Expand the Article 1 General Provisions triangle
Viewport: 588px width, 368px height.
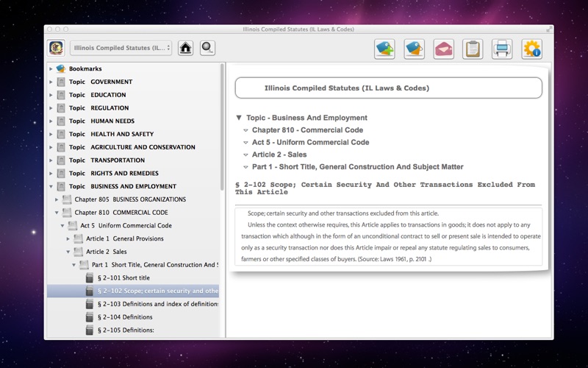(68, 238)
